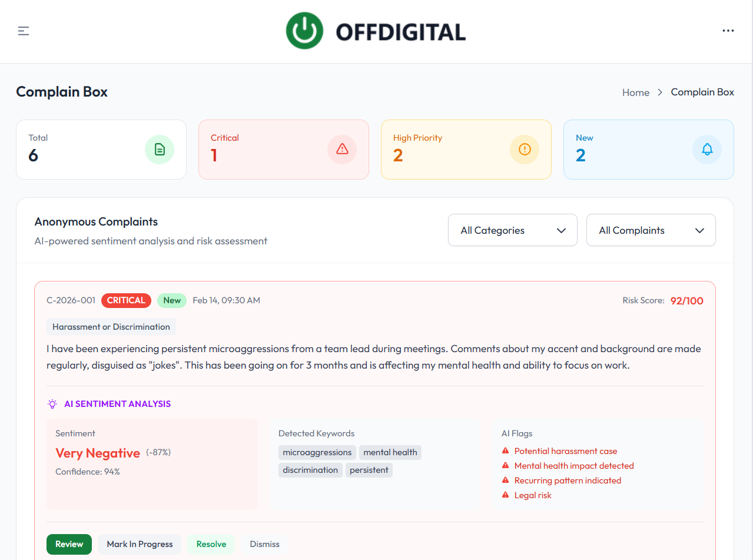Screen dimensions: 753x560
Task: Click the alert triangle icon on the Critical card
Action: tap(342, 150)
